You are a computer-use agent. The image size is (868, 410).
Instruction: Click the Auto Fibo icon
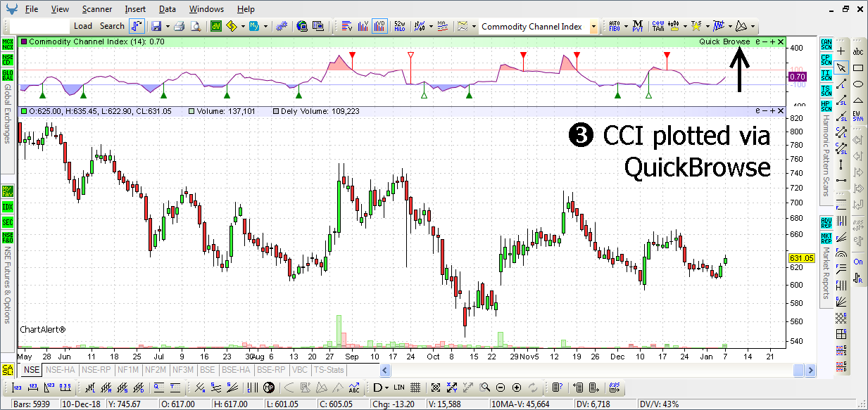[x=614, y=26]
